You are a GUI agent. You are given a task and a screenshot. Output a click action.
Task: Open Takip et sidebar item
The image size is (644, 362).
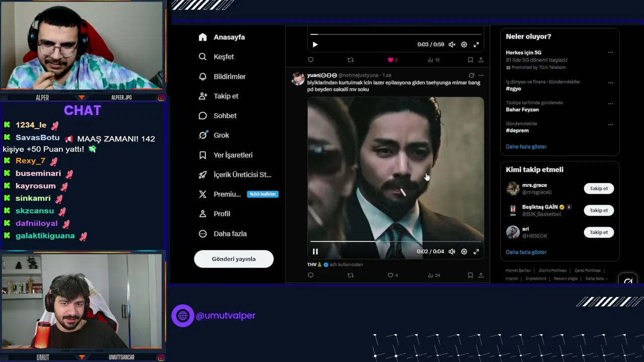[x=218, y=96]
